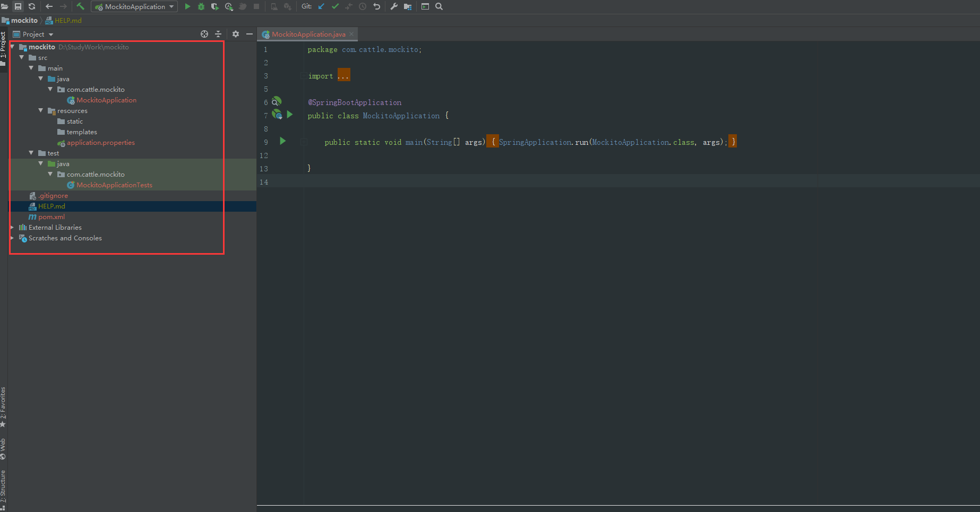Collapse the mockito root tree node
The width and height of the screenshot is (980, 512).
pyautogui.click(x=12, y=47)
